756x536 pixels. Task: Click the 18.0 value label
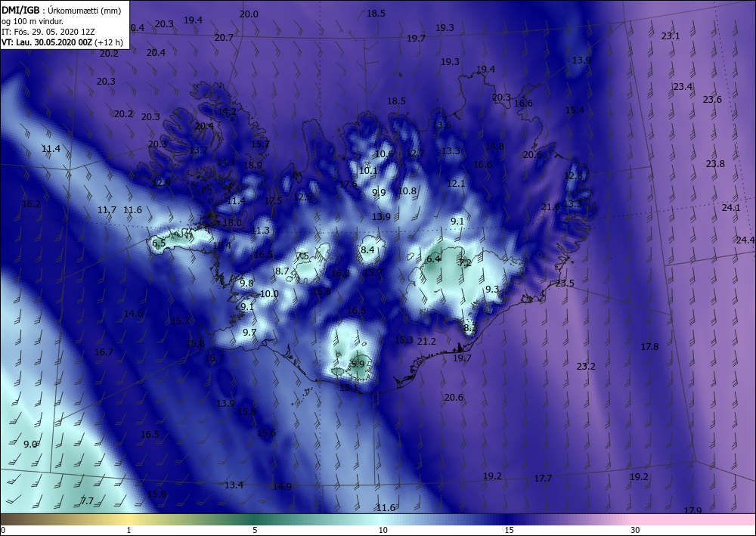(x=232, y=223)
